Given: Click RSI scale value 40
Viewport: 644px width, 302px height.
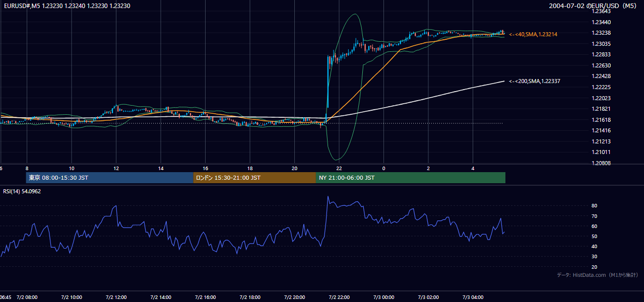Looking at the screenshot, I should [x=595, y=246].
